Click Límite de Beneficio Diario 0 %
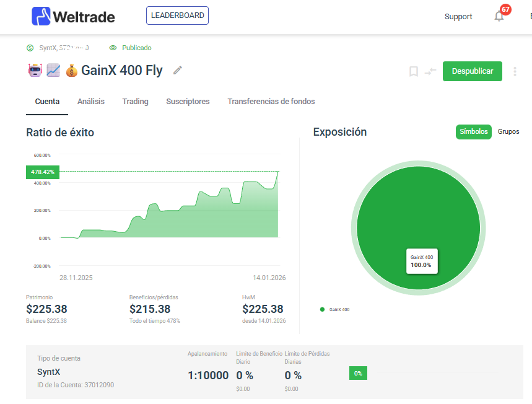532x404 pixels. pos(245,375)
